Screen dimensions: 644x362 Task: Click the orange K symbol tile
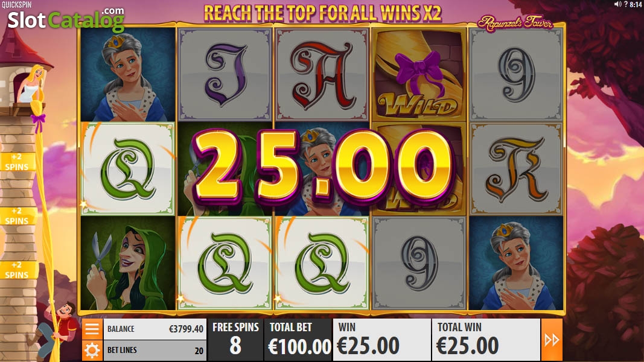[516, 169]
